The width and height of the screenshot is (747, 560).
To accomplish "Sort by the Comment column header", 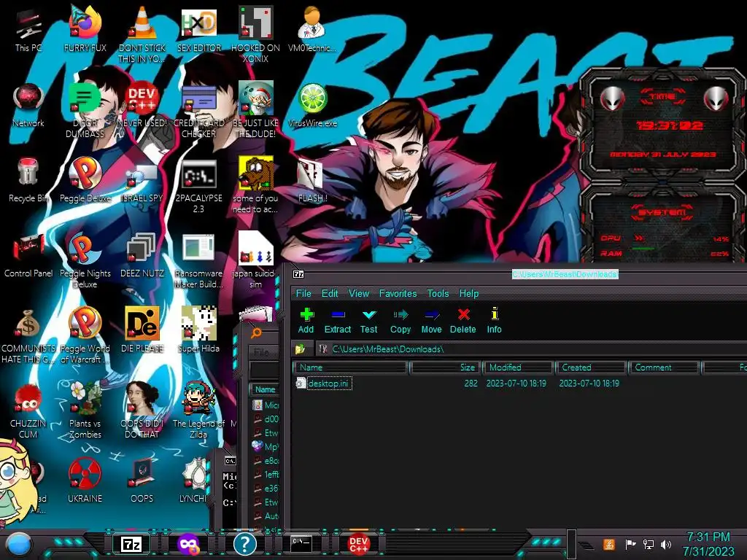I will pyautogui.click(x=664, y=367).
